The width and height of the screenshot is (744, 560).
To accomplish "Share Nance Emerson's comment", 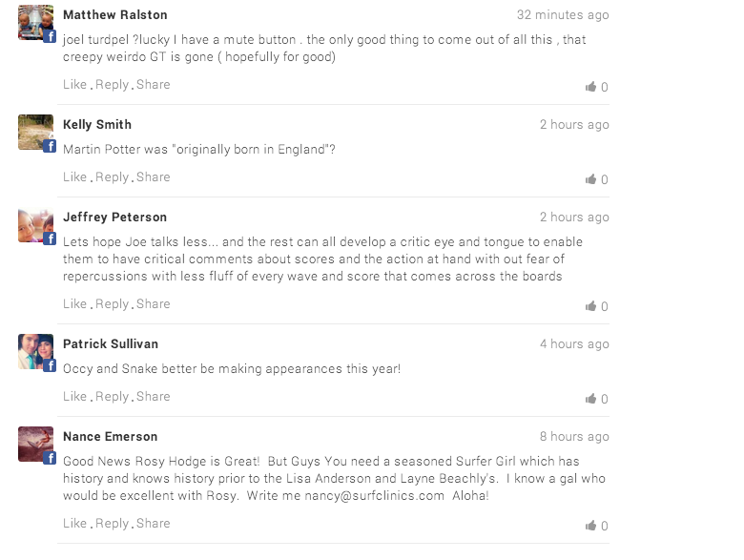I will click(x=153, y=523).
